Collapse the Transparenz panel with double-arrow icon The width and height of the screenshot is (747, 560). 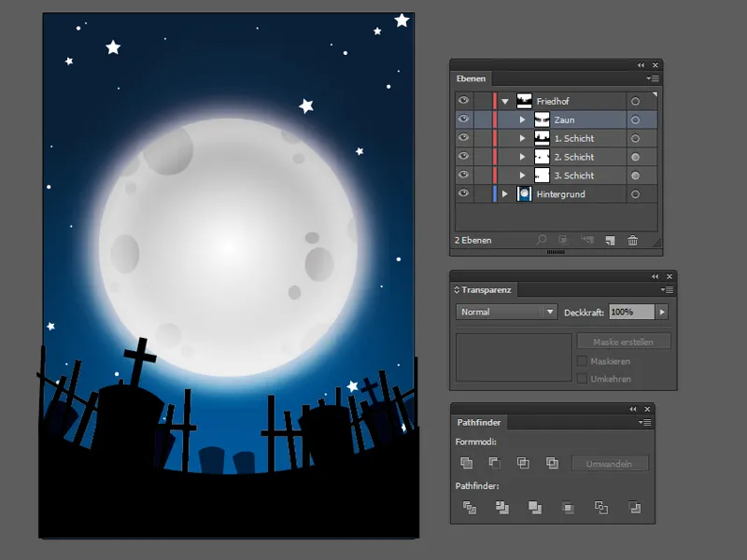(655, 276)
